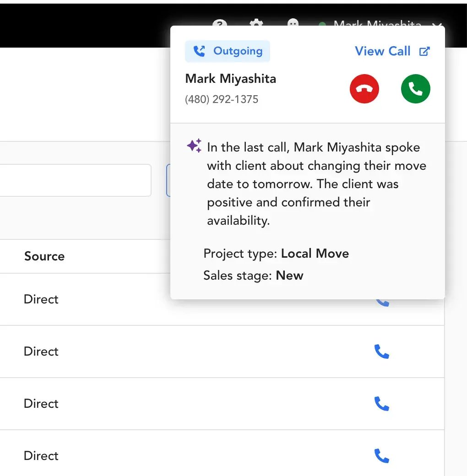This screenshot has width=467, height=476.
Task: Select the Source column header
Action: point(44,256)
